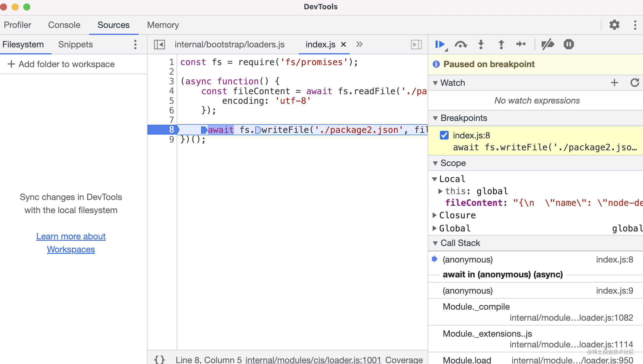Click Add folder to workspace
Screen dimensions: 643x364
click(61, 64)
